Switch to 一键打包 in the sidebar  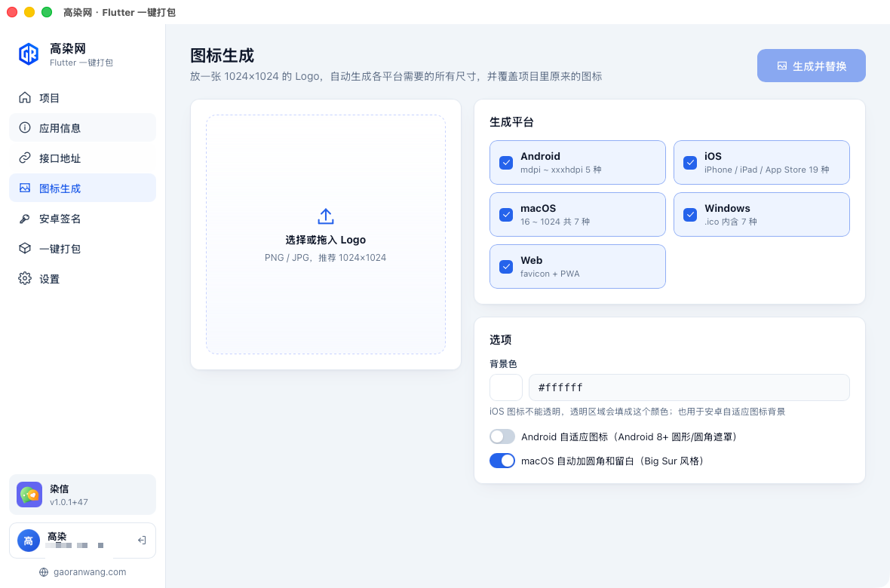click(82, 249)
